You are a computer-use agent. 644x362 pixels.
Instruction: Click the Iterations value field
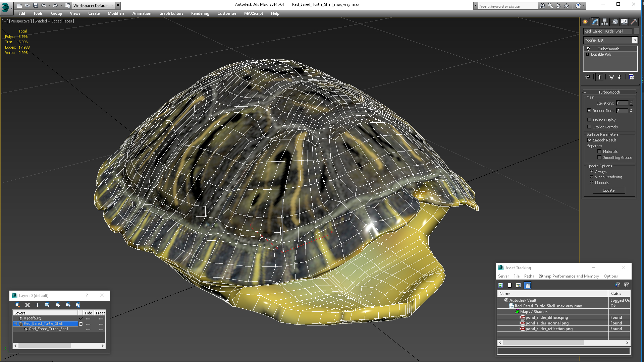[622, 103]
